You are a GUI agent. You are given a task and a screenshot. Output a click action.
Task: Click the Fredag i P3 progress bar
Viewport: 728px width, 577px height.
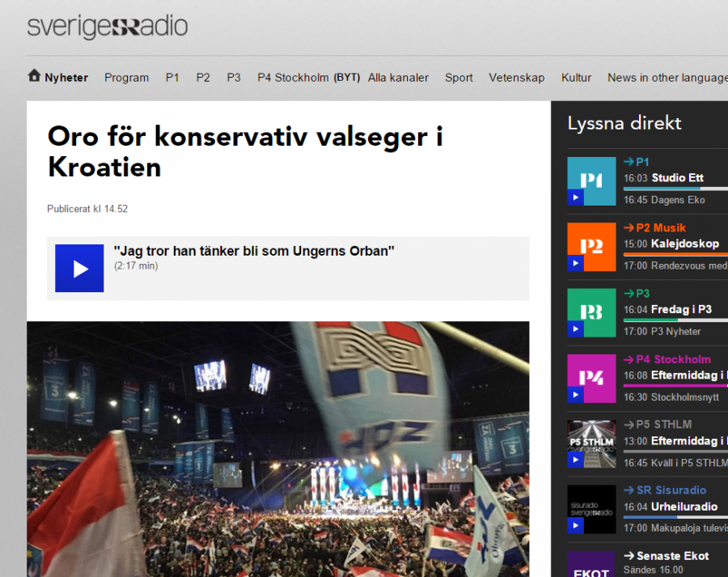[675, 320]
